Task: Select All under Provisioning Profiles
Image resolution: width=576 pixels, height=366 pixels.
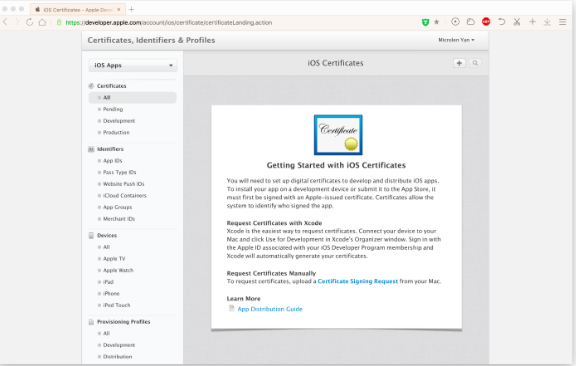Action: [107, 333]
